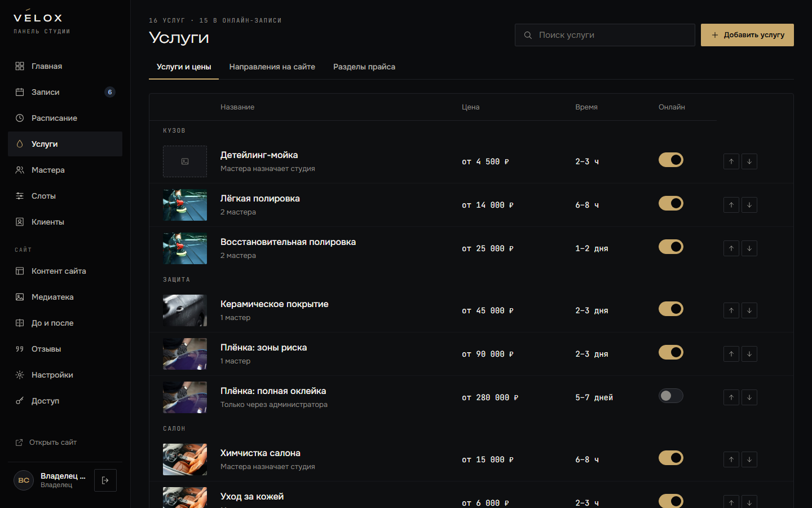Viewport: 812px width, 508px height.
Task: Click the price 'от 280 000 ₽'
Action: [x=490, y=397]
